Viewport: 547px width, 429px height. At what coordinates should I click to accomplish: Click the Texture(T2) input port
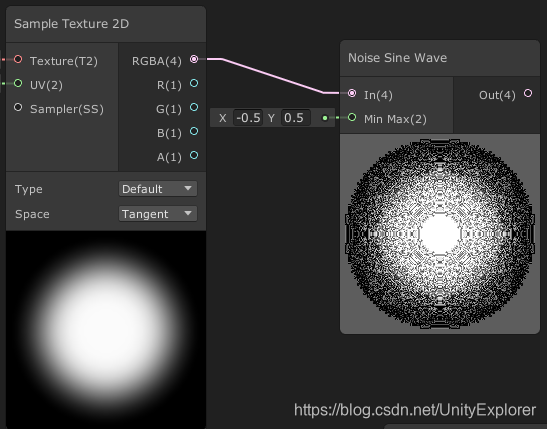tap(18, 60)
